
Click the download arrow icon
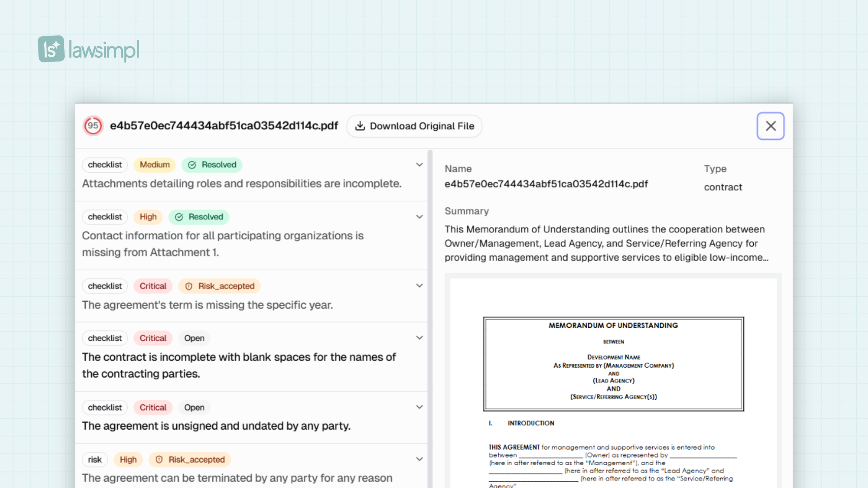360,126
